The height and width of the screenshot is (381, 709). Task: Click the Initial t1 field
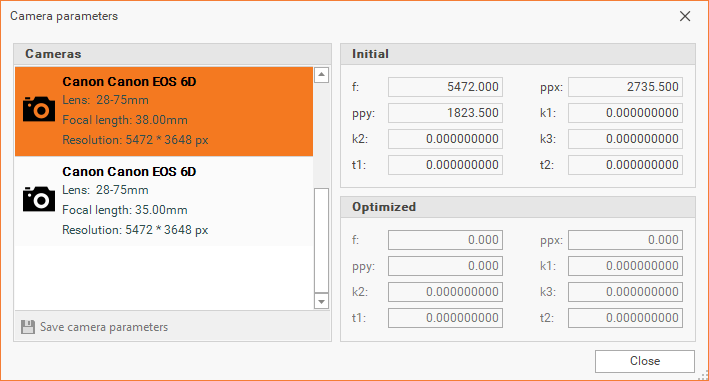[x=445, y=165]
